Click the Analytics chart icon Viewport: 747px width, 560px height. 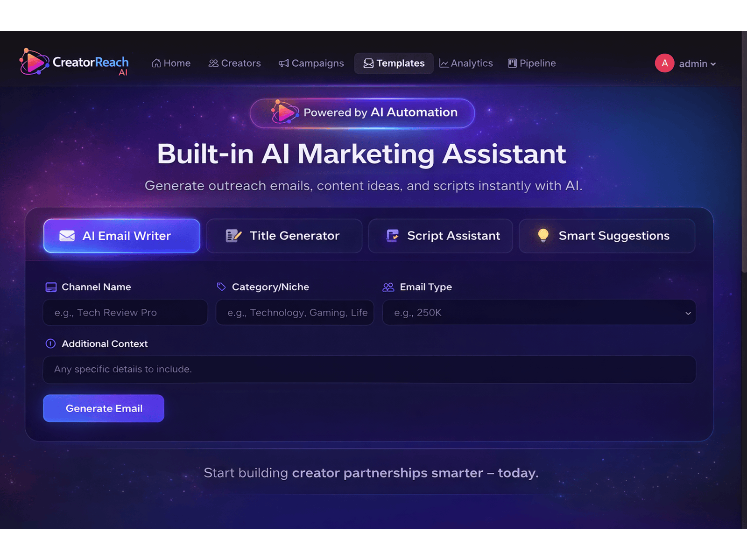click(444, 63)
